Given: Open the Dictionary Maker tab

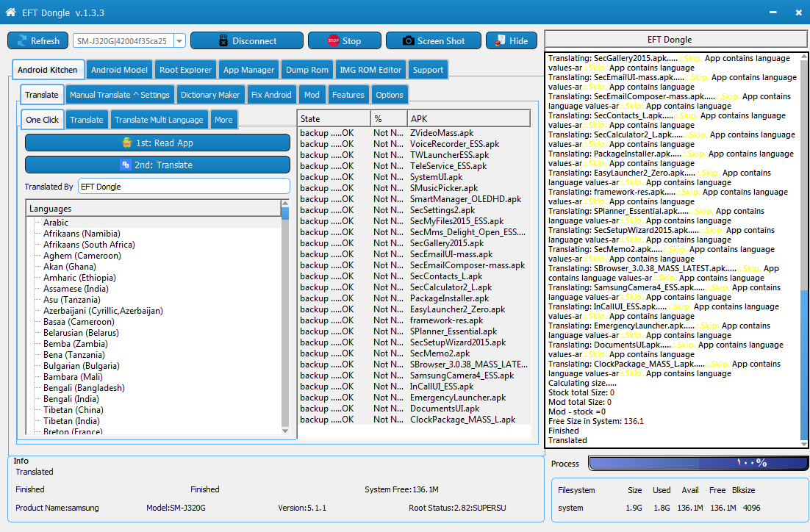Looking at the screenshot, I should [210, 95].
